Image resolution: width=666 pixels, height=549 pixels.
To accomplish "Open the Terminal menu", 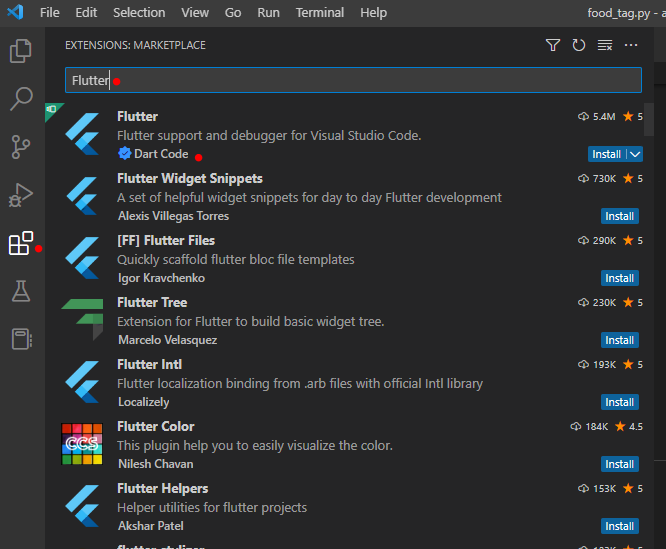I will tap(320, 13).
